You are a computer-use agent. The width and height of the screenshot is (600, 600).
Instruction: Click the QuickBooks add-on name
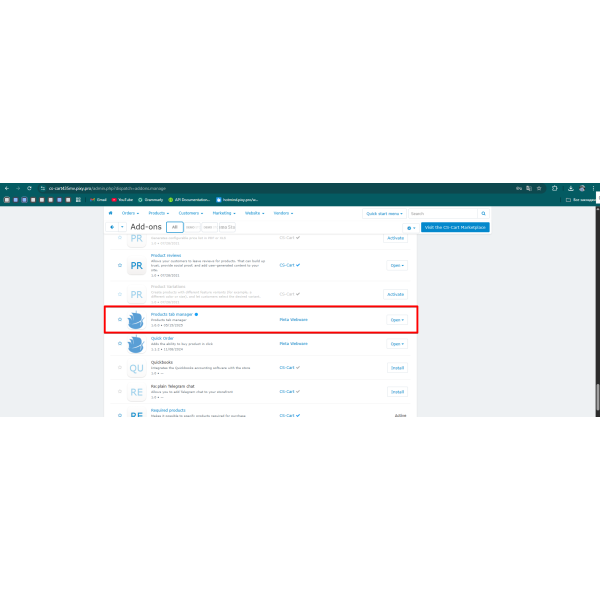161,362
